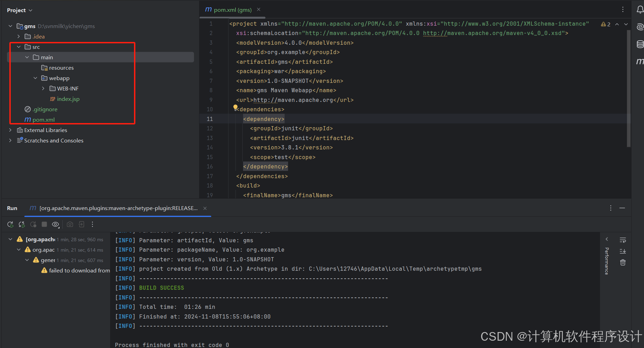This screenshot has width=644, height=348.
Task: Expand the WEB-INF folder
Action: pos(43,88)
